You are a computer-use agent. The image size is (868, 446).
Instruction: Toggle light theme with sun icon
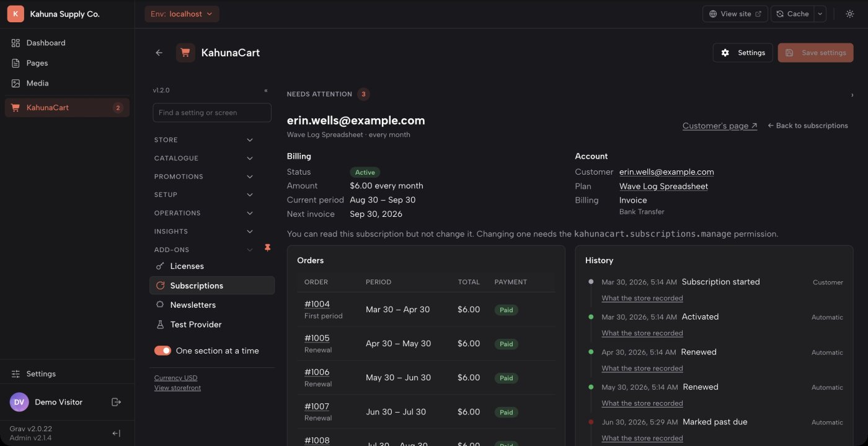tap(849, 14)
